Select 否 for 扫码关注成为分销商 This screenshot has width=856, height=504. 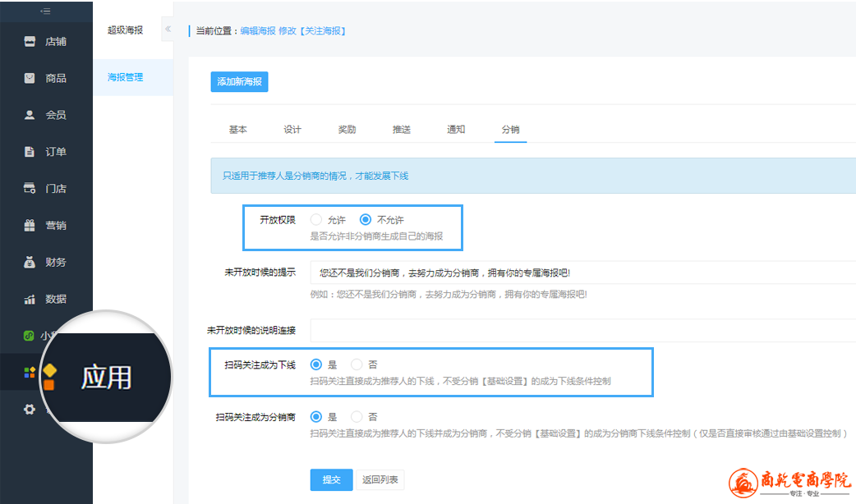point(357,417)
